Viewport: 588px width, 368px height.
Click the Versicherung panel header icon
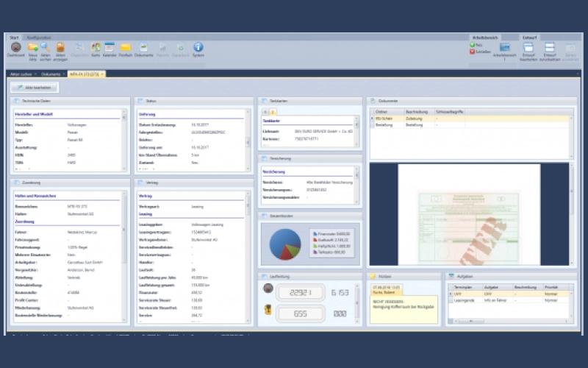coord(264,158)
